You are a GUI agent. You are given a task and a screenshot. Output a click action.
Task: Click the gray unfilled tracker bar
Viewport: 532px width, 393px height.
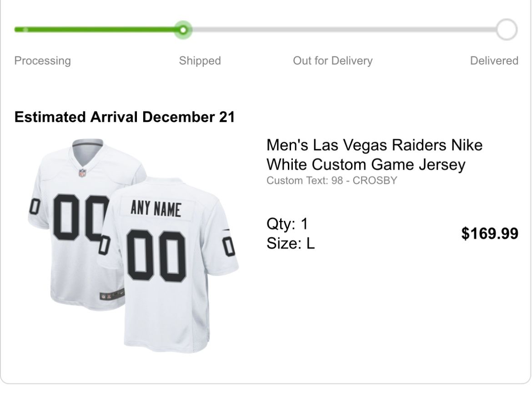tap(341, 30)
